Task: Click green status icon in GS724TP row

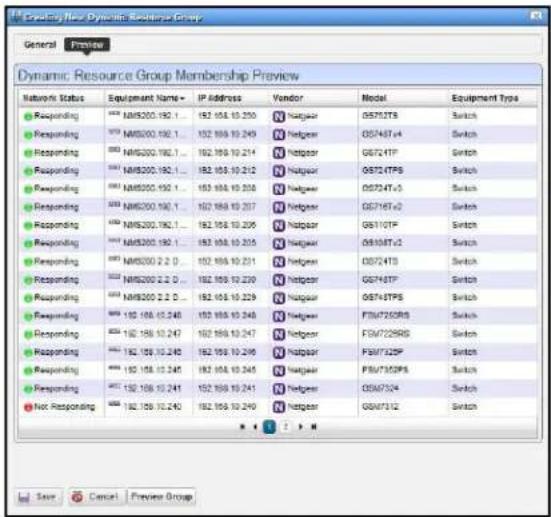Action: 28,153
